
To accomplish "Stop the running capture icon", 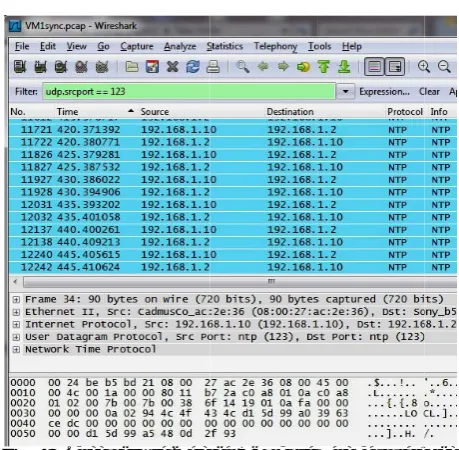I will 81,67.
